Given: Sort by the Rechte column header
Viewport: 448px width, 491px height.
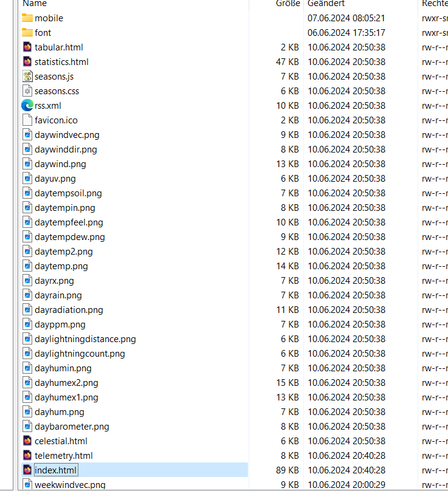Looking at the screenshot, I should 434,4.
